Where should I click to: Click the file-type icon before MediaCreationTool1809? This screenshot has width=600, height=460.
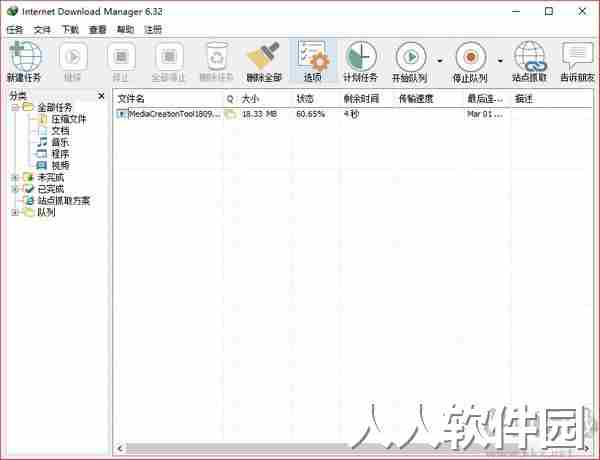[x=122, y=114]
